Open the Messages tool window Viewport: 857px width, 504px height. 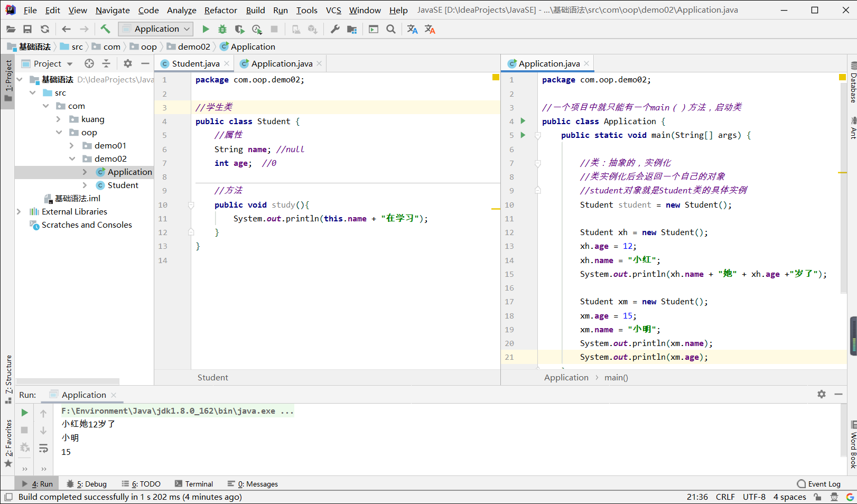point(253,484)
